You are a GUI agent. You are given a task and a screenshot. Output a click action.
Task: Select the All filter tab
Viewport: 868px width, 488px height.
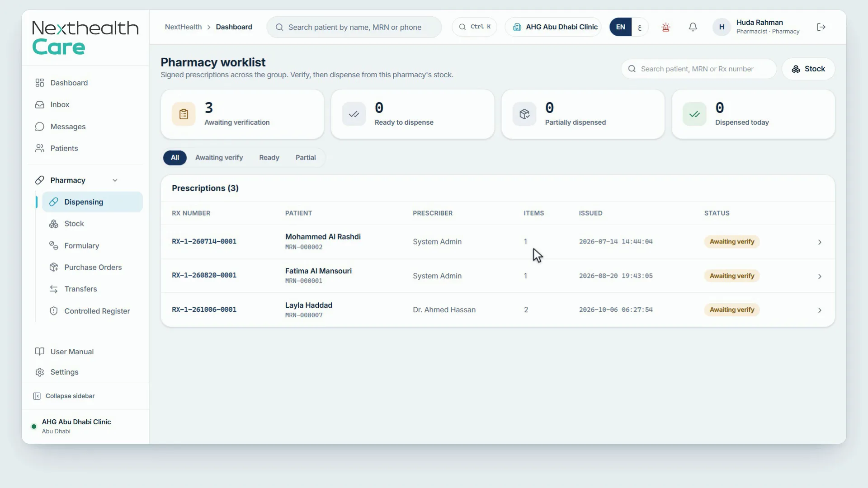point(175,158)
